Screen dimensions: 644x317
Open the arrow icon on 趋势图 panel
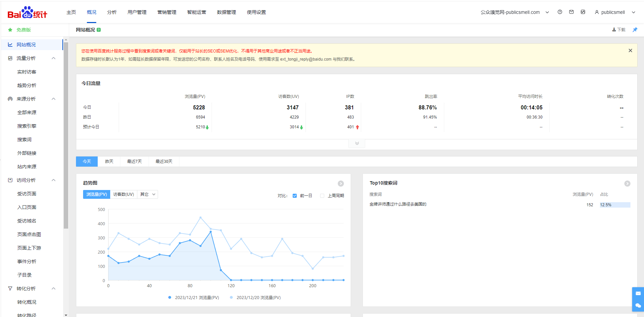click(x=341, y=184)
